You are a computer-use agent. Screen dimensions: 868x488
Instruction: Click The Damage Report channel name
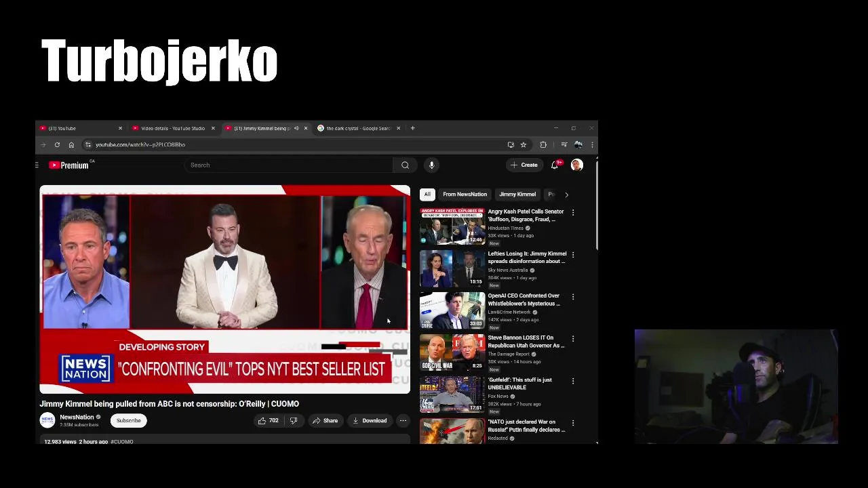click(509, 354)
